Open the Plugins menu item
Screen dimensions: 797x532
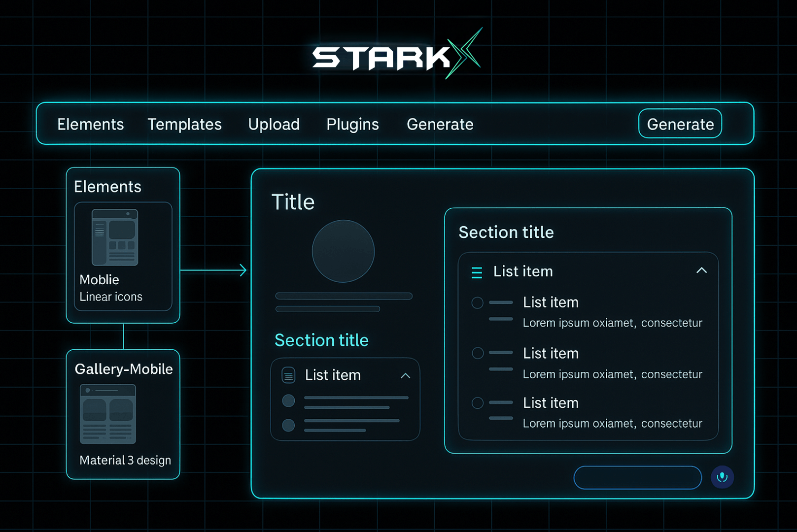point(353,124)
